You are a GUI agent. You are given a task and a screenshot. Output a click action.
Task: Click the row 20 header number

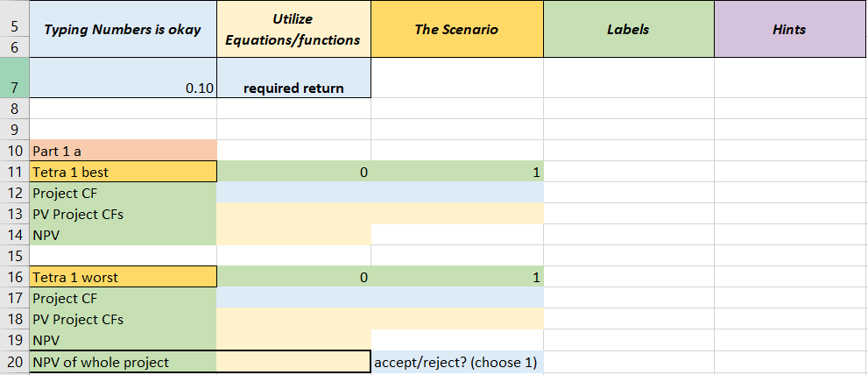click(x=14, y=362)
